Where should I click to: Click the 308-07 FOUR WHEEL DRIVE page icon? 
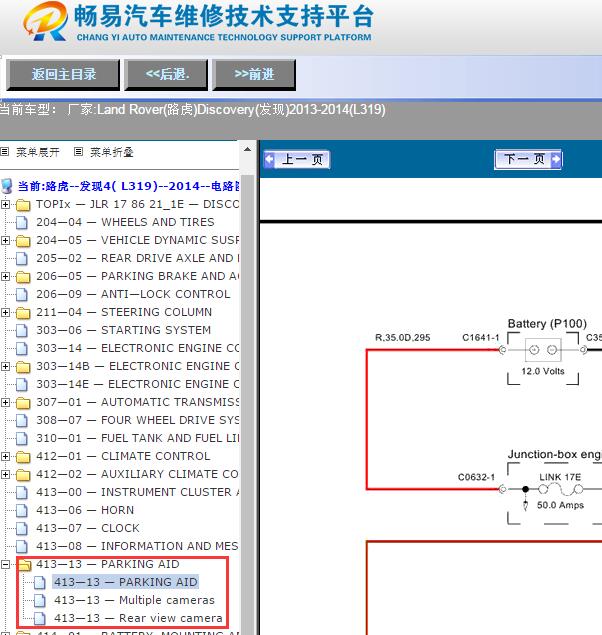[22, 420]
